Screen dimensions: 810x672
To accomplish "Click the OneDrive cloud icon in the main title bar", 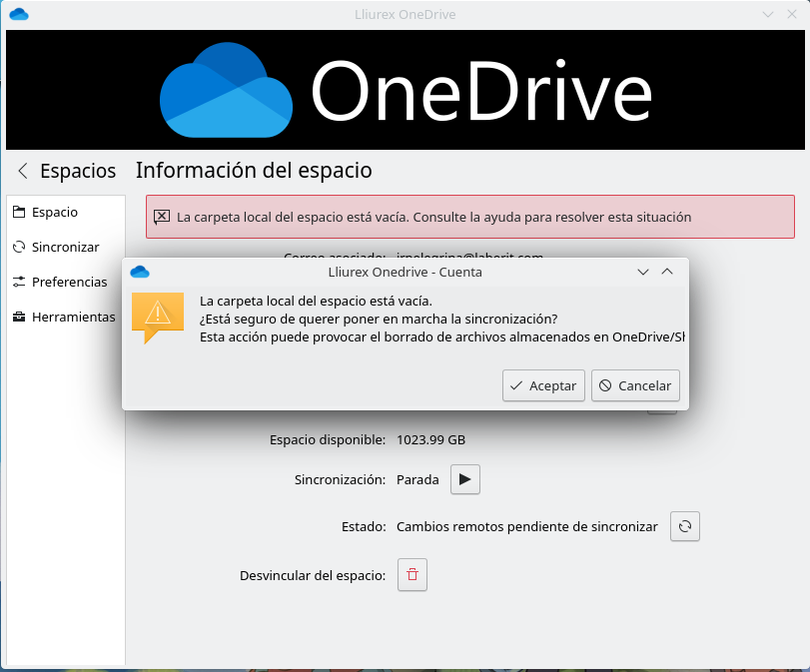I will 18,14.
